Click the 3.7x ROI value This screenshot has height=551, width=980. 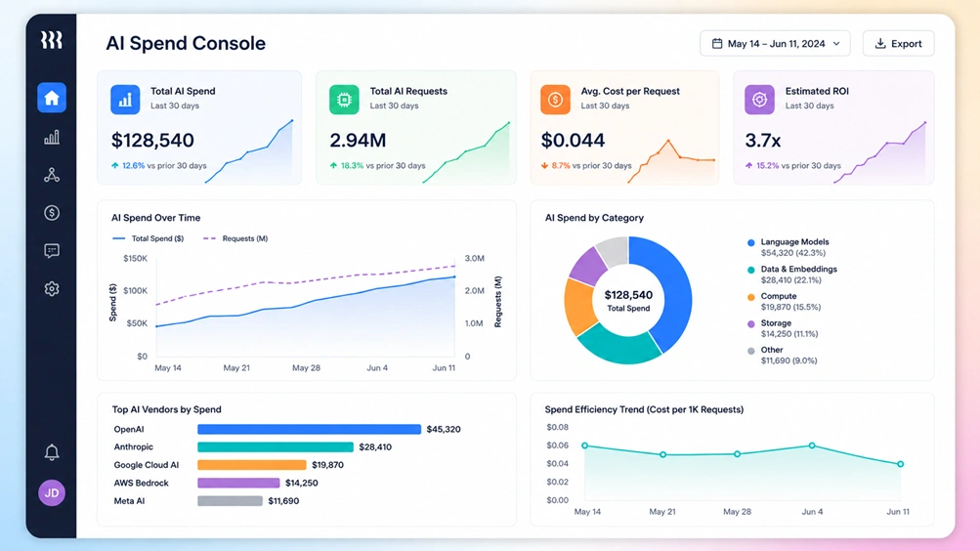[762, 141]
